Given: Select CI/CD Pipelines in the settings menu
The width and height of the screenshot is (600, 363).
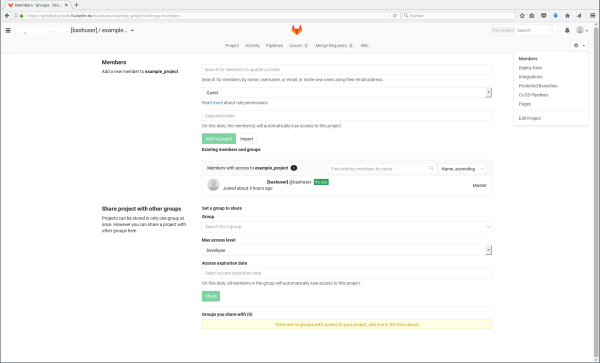Looking at the screenshot, I should coord(533,95).
